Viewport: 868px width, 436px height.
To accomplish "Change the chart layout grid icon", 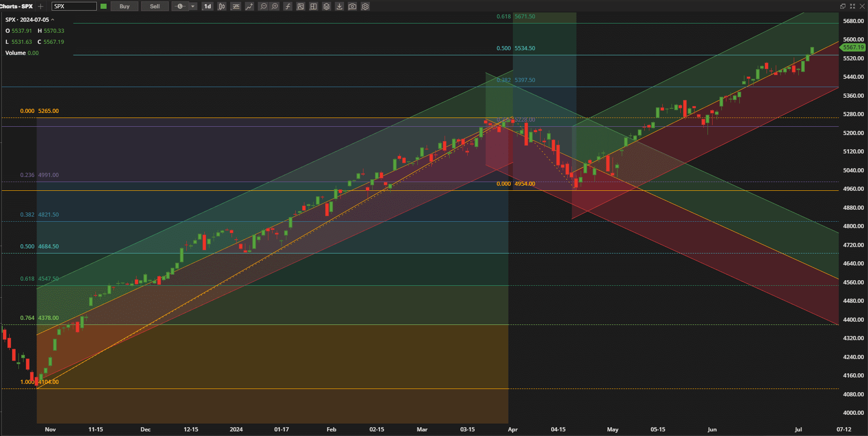I will [x=314, y=6].
